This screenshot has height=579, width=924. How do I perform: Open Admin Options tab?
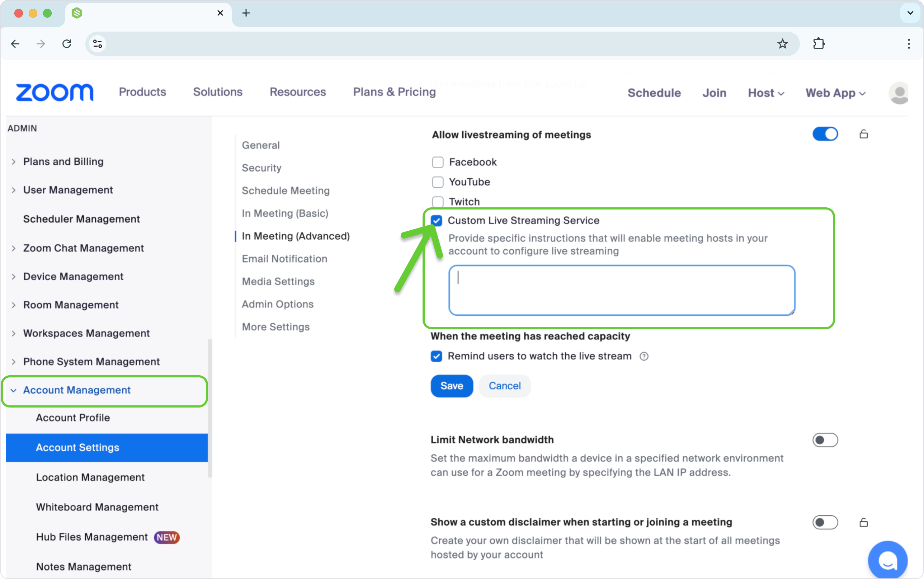pyautogui.click(x=278, y=304)
